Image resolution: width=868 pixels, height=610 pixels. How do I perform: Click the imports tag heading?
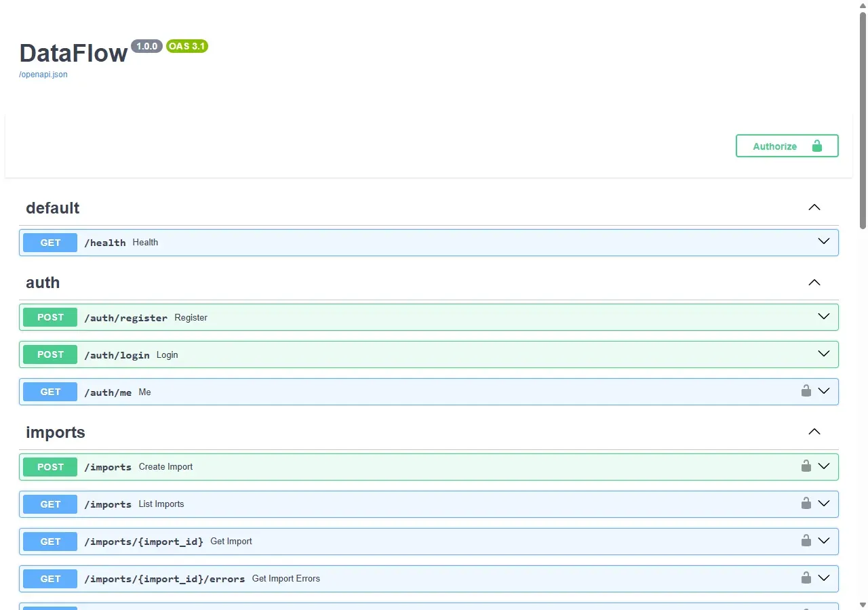coord(56,432)
